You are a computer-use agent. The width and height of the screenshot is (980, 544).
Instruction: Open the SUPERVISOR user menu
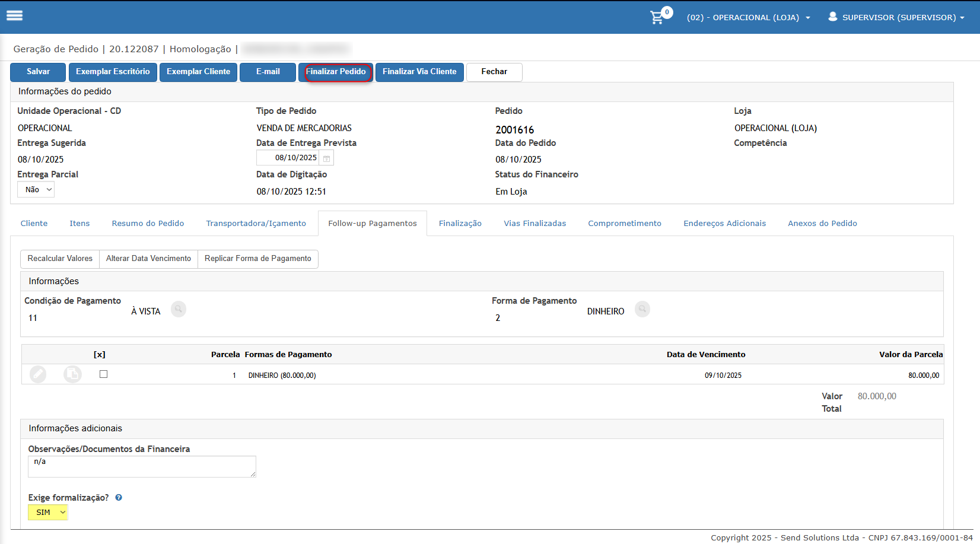pos(896,18)
